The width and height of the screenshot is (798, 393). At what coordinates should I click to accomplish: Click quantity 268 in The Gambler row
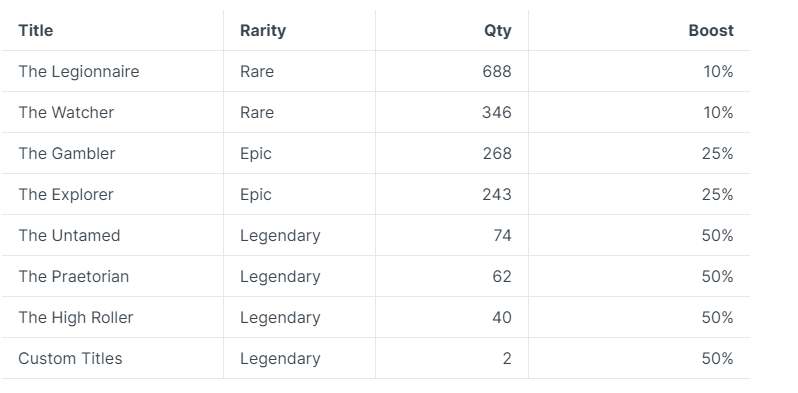(x=497, y=153)
